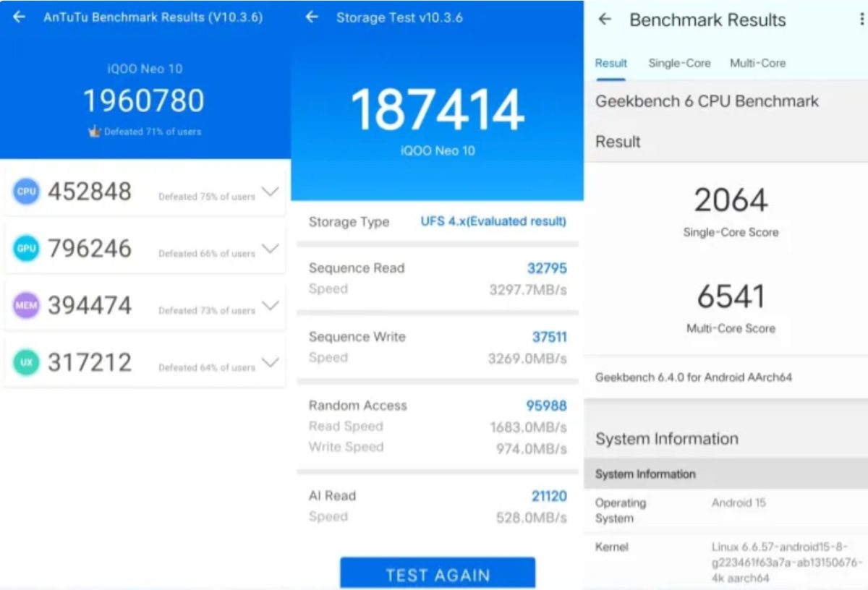The height and width of the screenshot is (590, 868).
Task: Click the 1683.0MB/s random read speed
Action: pyautogui.click(x=528, y=427)
